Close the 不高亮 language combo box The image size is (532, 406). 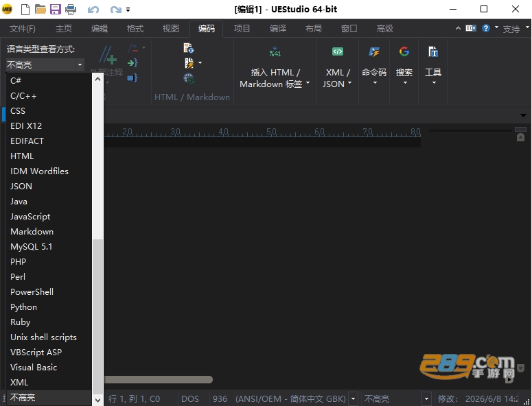(80, 64)
